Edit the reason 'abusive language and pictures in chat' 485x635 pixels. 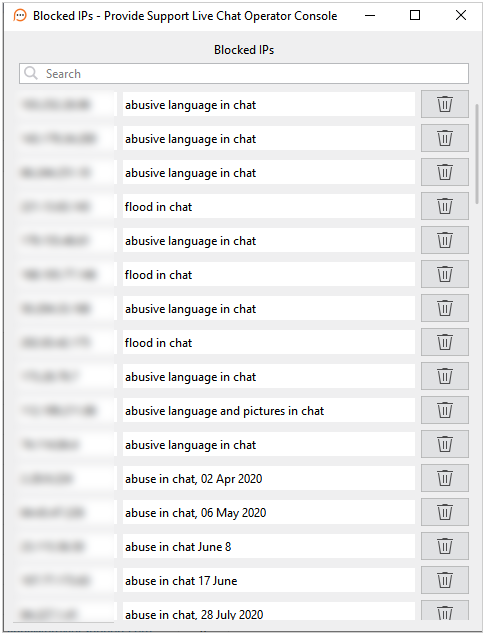[x=269, y=410]
